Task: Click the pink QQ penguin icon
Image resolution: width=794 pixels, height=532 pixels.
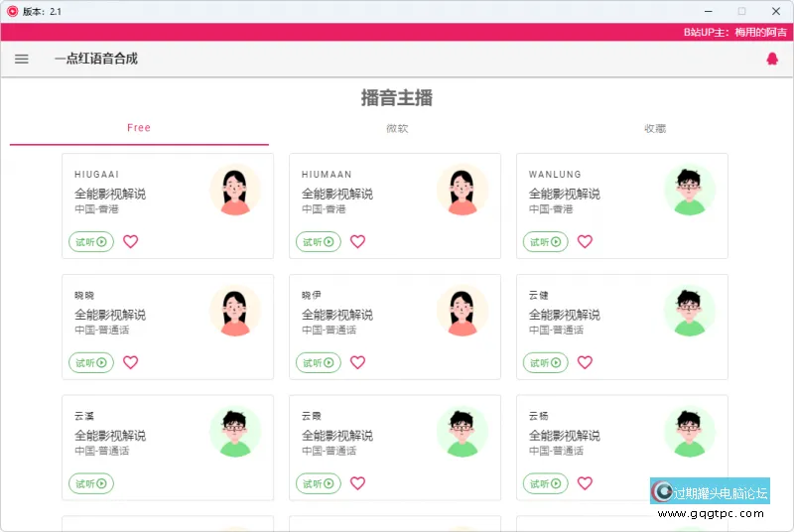Action: tap(772, 59)
